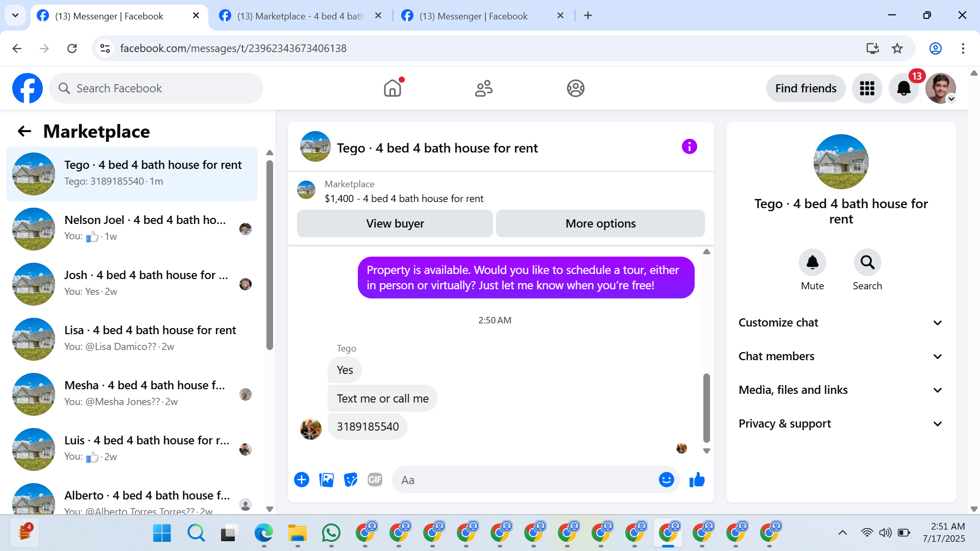Screen dimensions: 980x551
Task: Open the account profile picture menu
Action: point(941,88)
